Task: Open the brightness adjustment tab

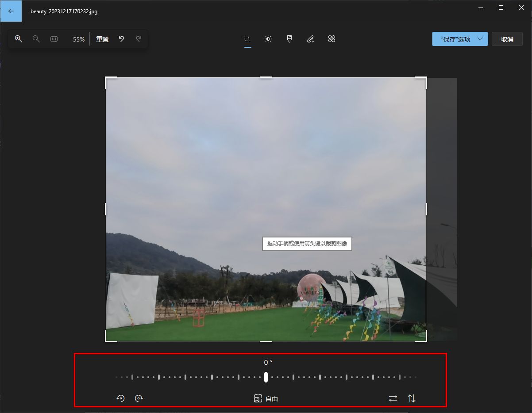Action: point(268,39)
